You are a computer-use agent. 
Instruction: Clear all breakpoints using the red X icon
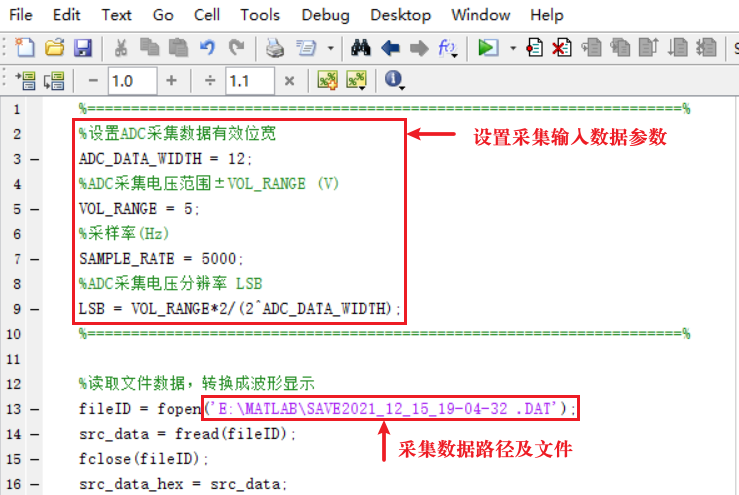click(x=562, y=48)
